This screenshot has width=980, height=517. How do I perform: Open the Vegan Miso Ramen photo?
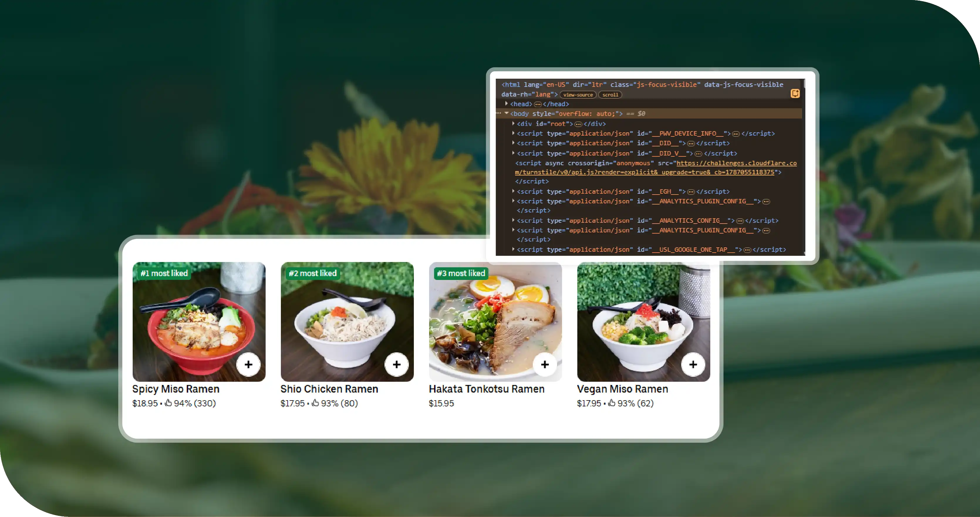(644, 322)
